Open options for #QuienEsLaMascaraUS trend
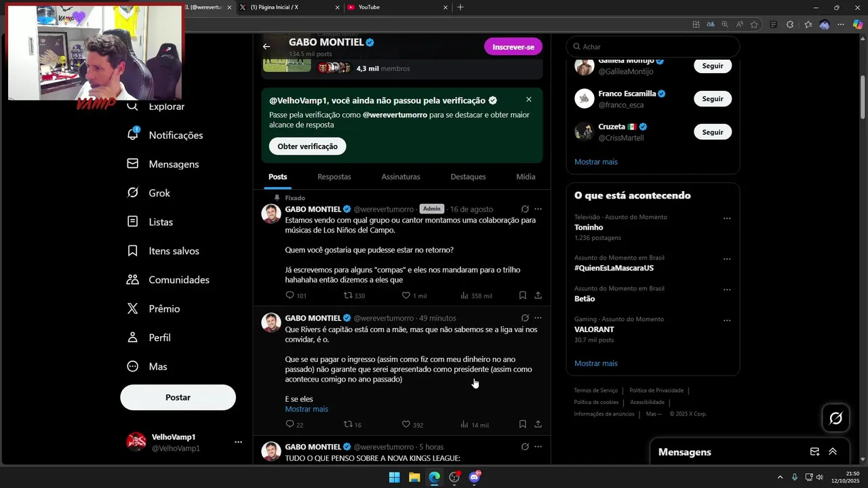 pyautogui.click(x=727, y=259)
